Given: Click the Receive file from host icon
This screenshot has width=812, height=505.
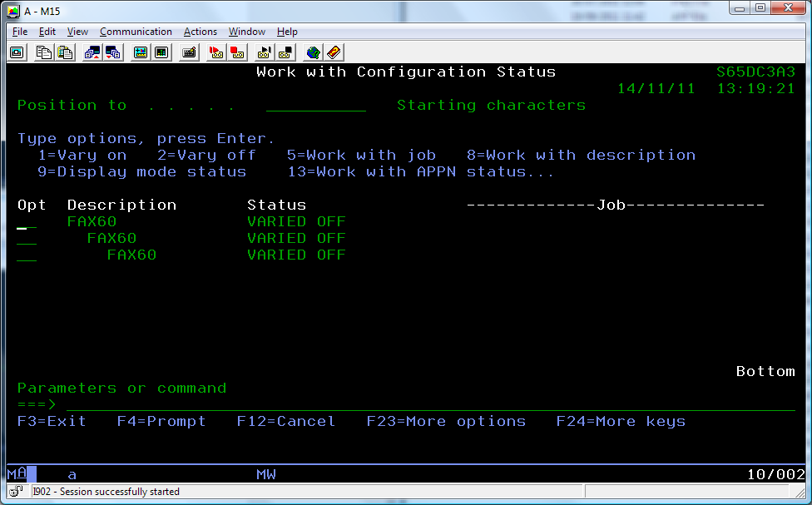Looking at the screenshot, I should [x=113, y=52].
